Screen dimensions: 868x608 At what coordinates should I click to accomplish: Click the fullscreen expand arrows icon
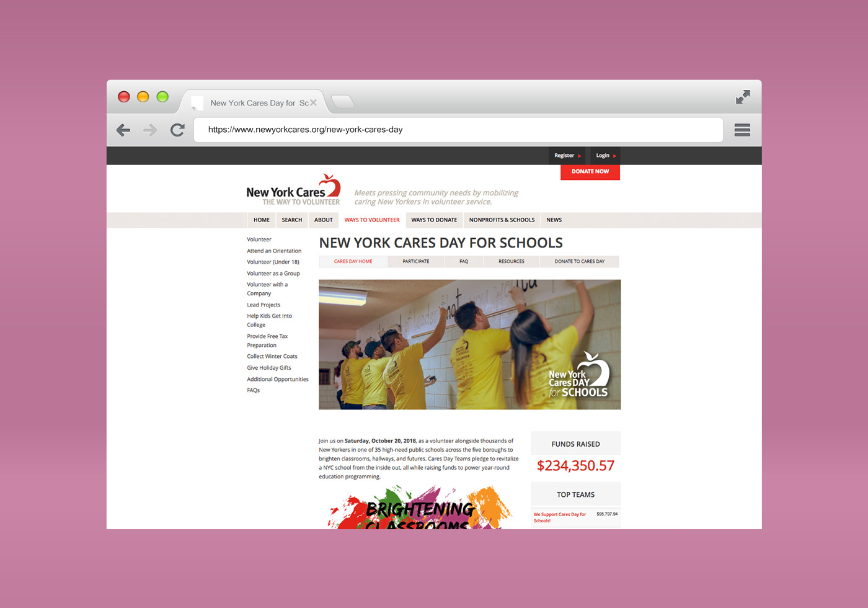point(743,97)
